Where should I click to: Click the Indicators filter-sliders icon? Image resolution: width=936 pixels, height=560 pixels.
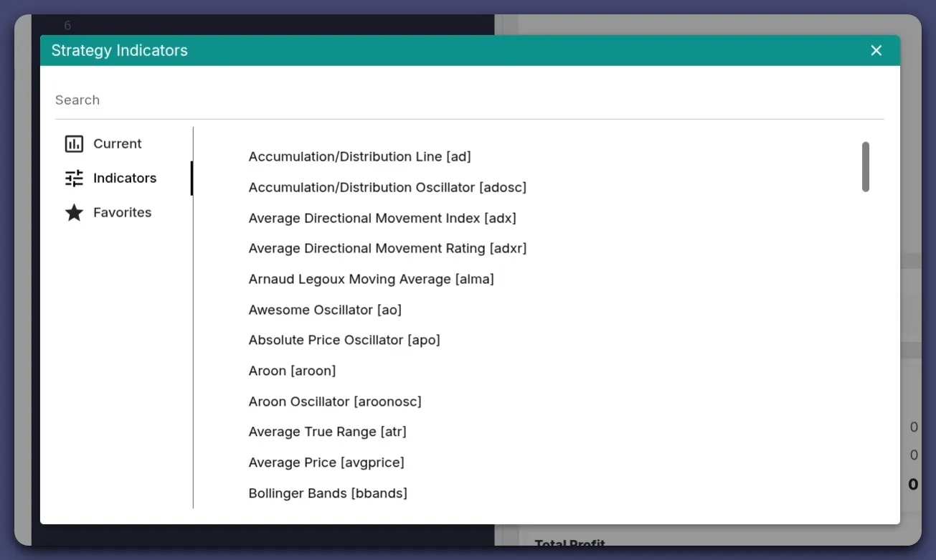click(x=72, y=178)
